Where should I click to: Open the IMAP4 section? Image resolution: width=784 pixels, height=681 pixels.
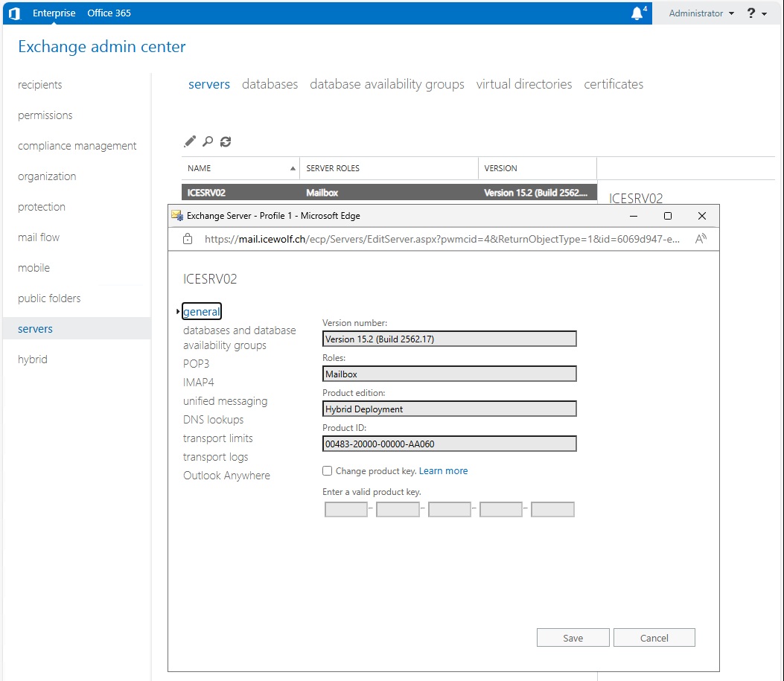pos(199,383)
